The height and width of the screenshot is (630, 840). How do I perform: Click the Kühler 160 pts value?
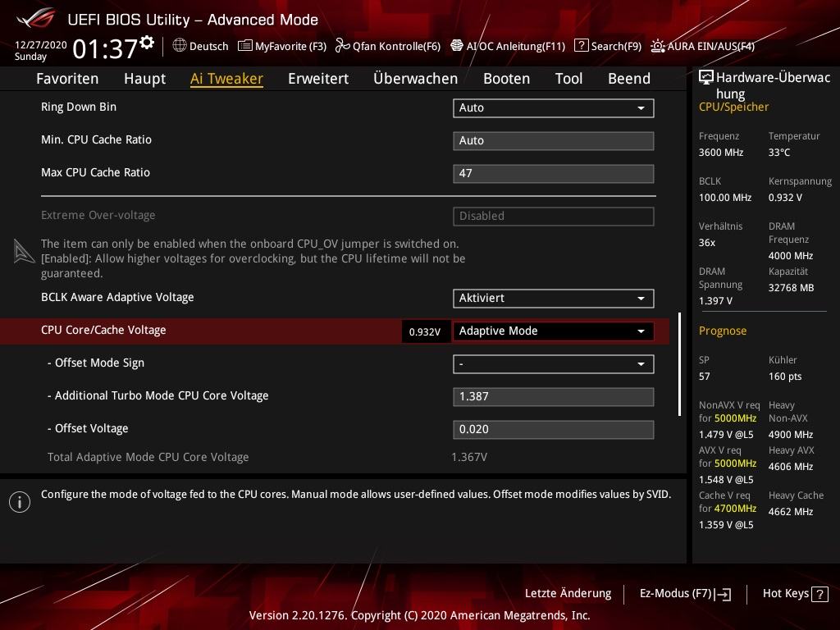pos(785,377)
